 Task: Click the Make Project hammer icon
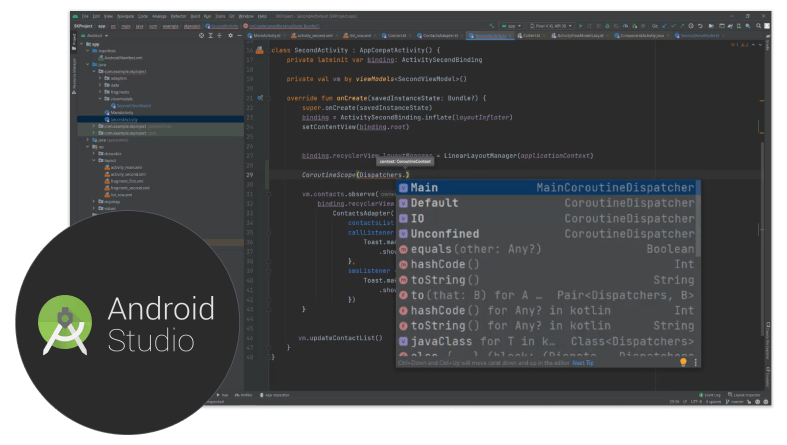tap(491, 26)
